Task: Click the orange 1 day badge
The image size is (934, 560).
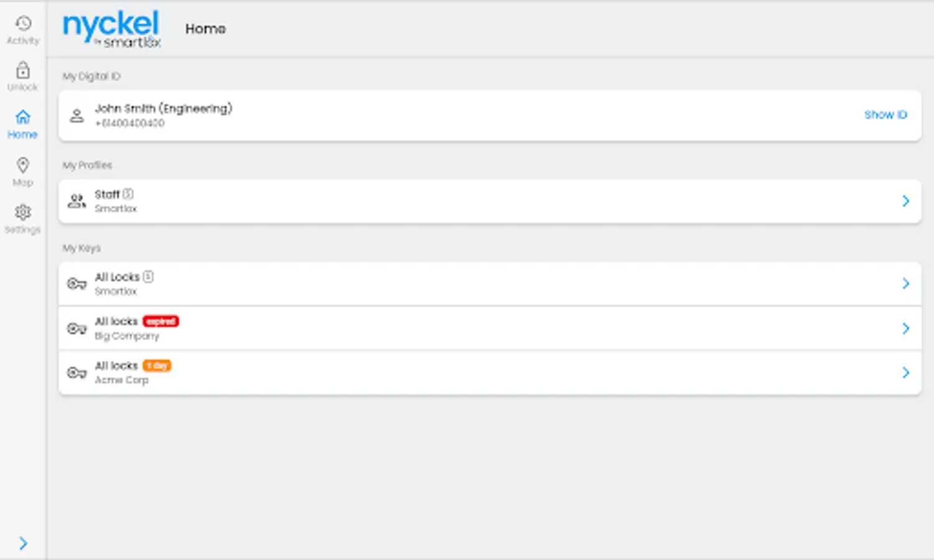Action: click(x=157, y=366)
